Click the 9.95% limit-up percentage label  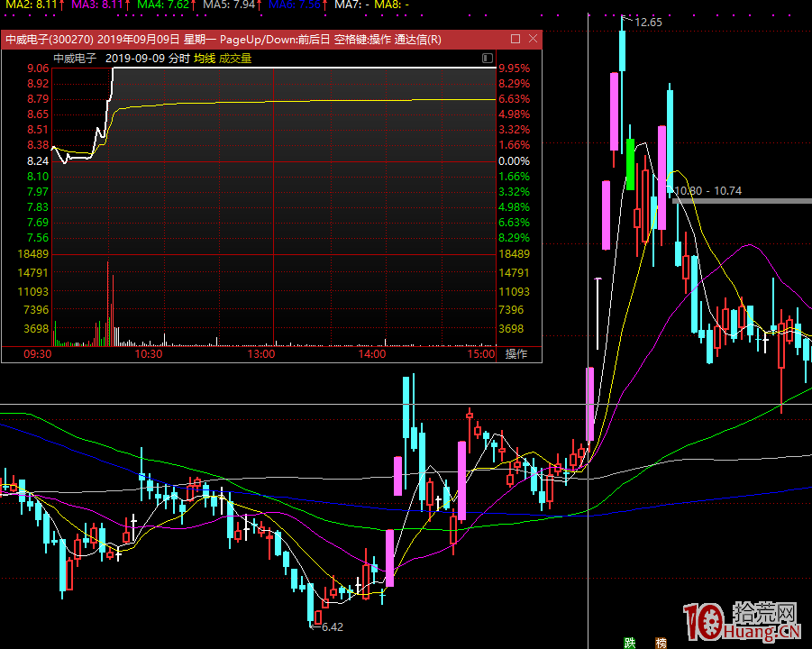click(x=514, y=69)
